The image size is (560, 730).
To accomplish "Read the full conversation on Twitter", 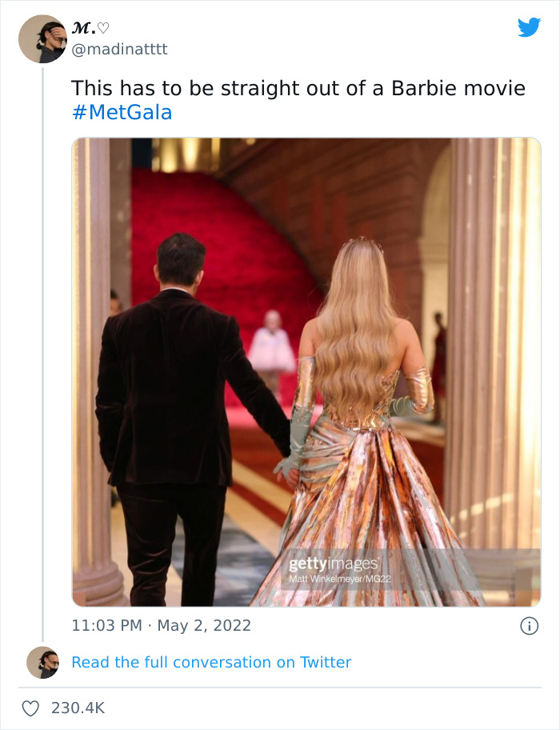I will (212, 661).
